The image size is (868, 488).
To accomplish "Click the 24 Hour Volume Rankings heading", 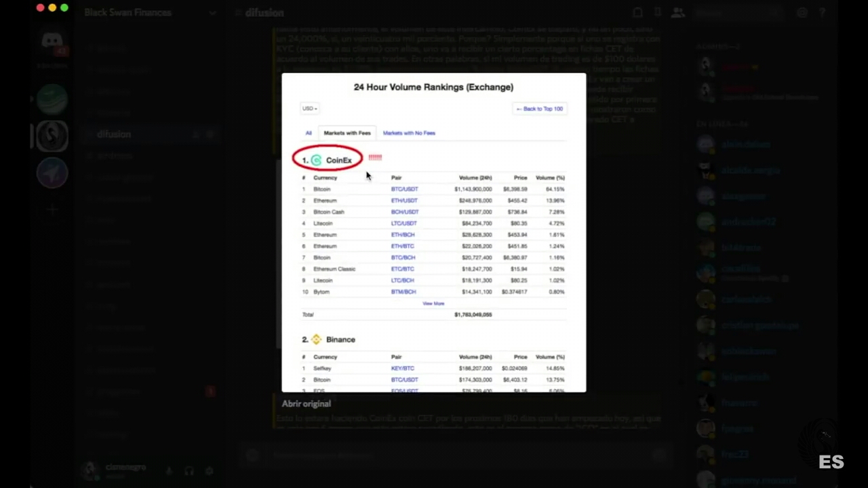I will 433,87.
